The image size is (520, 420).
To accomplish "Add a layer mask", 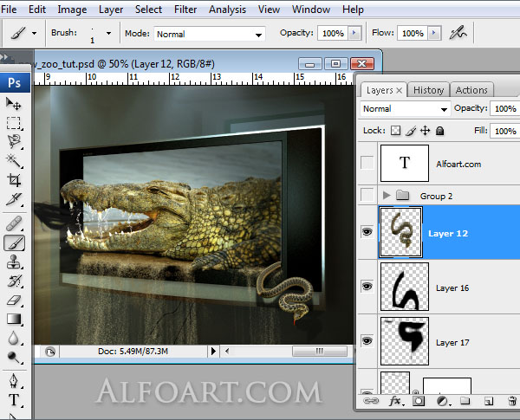I will [x=419, y=401].
